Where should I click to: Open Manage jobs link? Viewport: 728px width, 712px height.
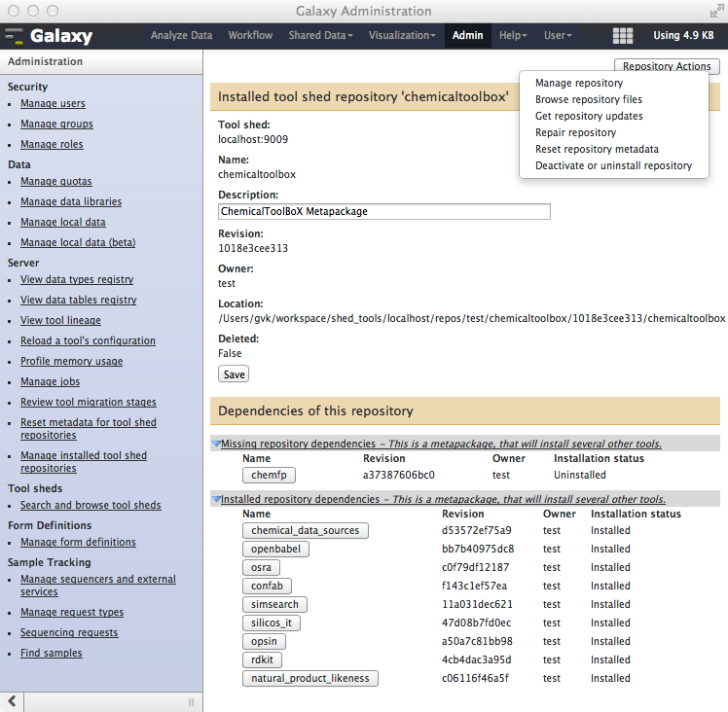[51, 381]
